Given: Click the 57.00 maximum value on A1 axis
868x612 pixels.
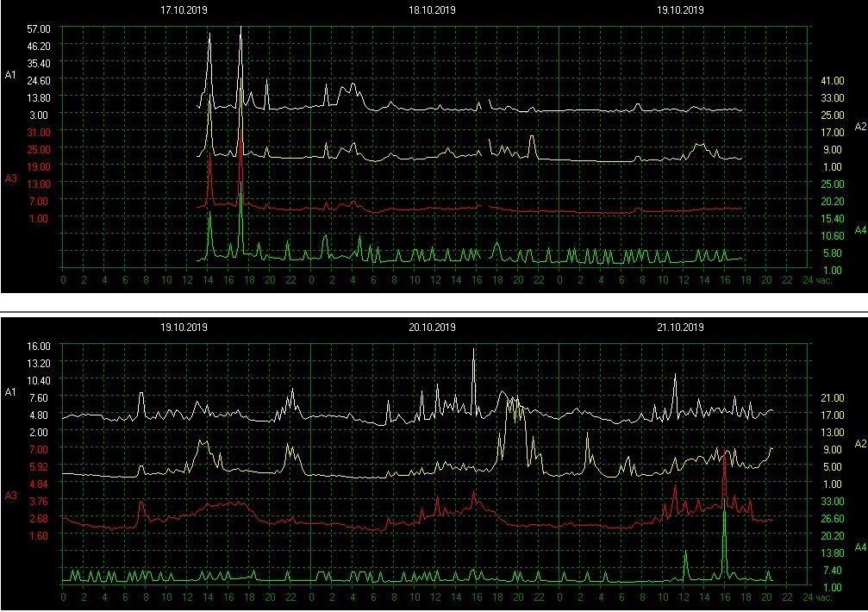Looking at the screenshot, I should 38,28.
